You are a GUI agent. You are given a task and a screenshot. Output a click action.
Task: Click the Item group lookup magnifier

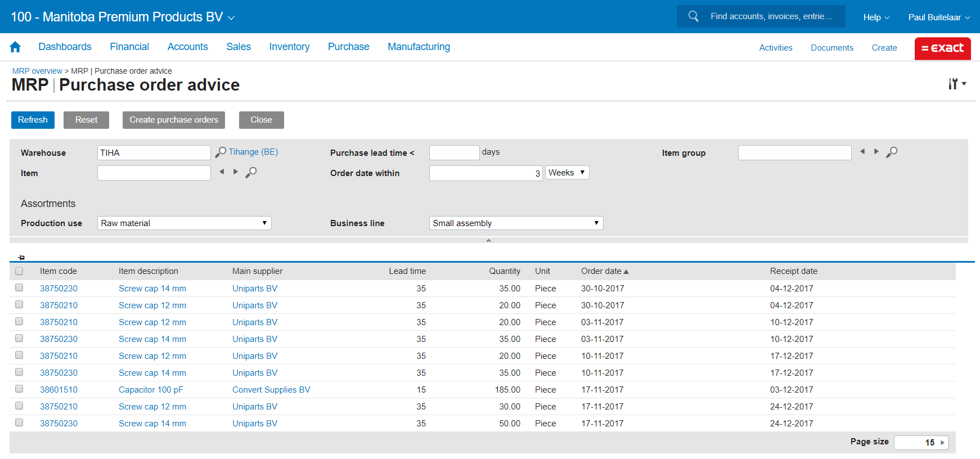pyautogui.click(x=892, y=152)
